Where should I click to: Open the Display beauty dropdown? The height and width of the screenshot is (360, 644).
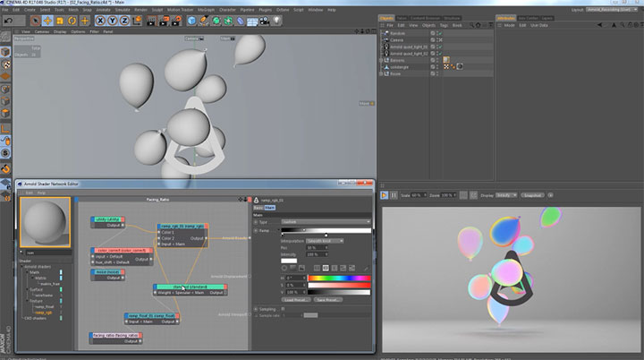click(506, 195)
